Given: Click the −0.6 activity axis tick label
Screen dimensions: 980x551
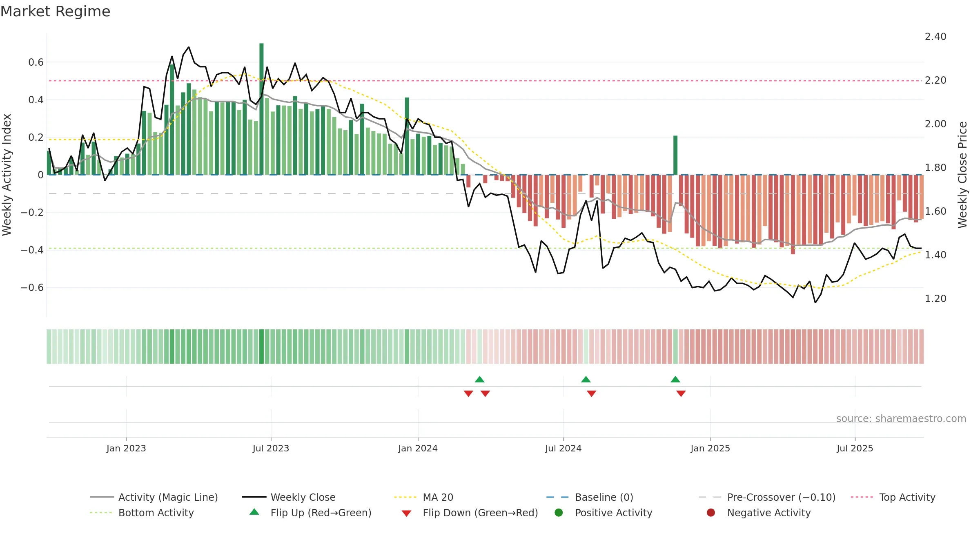Looking at the screenshot, I should (32, 288).
